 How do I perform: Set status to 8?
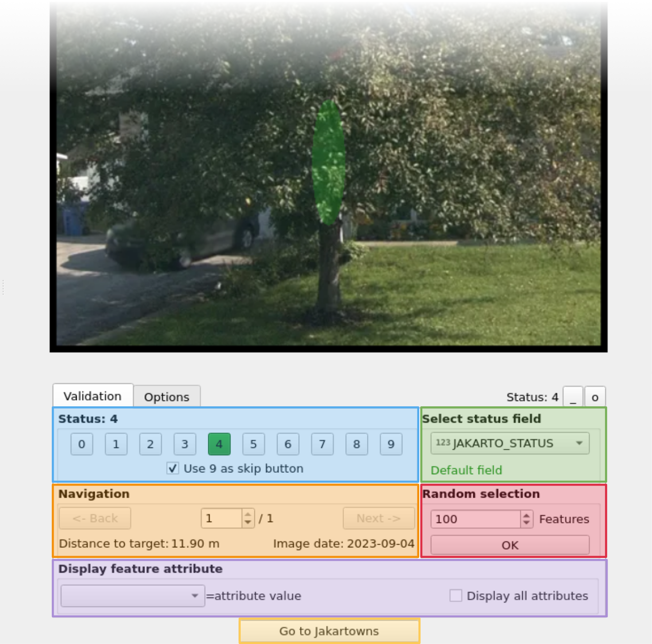coord(357,444)
